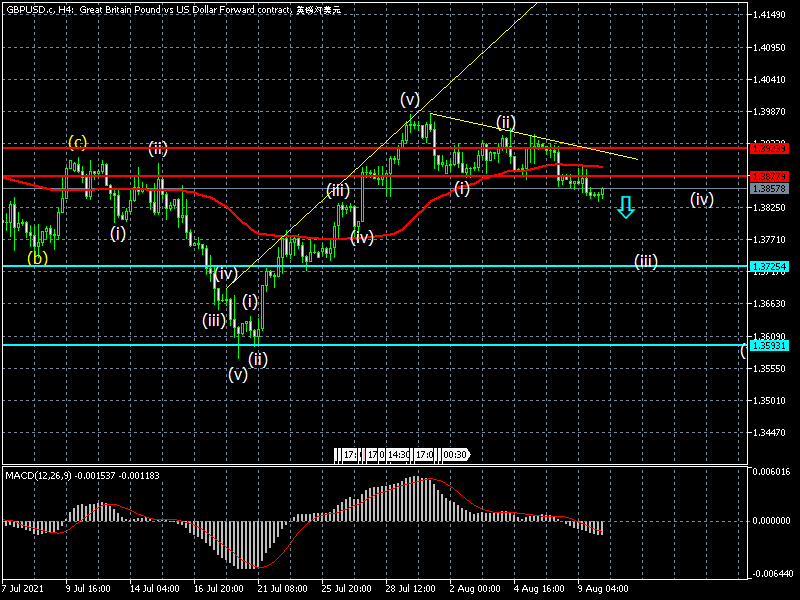
Task: Select projected wave (iii) label near cyan line
Action: tap(646, 261)
